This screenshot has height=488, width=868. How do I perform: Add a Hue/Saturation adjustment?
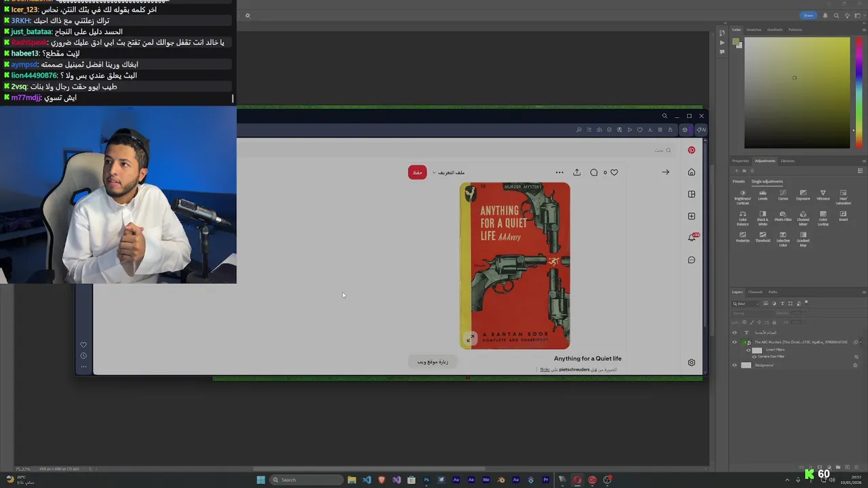coord(844,197)
